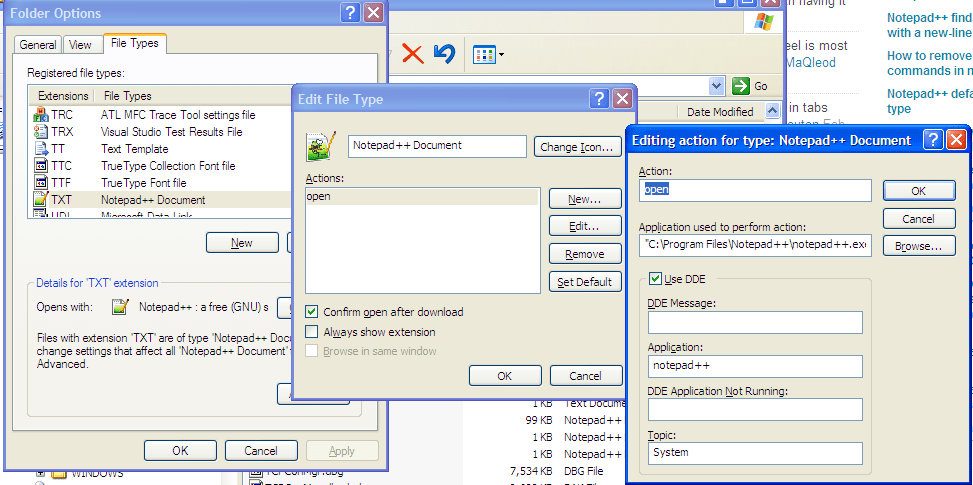Screen dimensions: 973x485
Task: Expand the Explorer address bar dropdown
Action: [x=717, y=86]
